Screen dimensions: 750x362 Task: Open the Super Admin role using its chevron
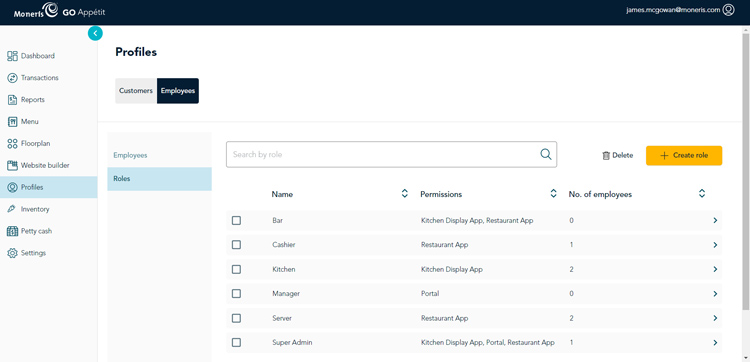(715, 342)
